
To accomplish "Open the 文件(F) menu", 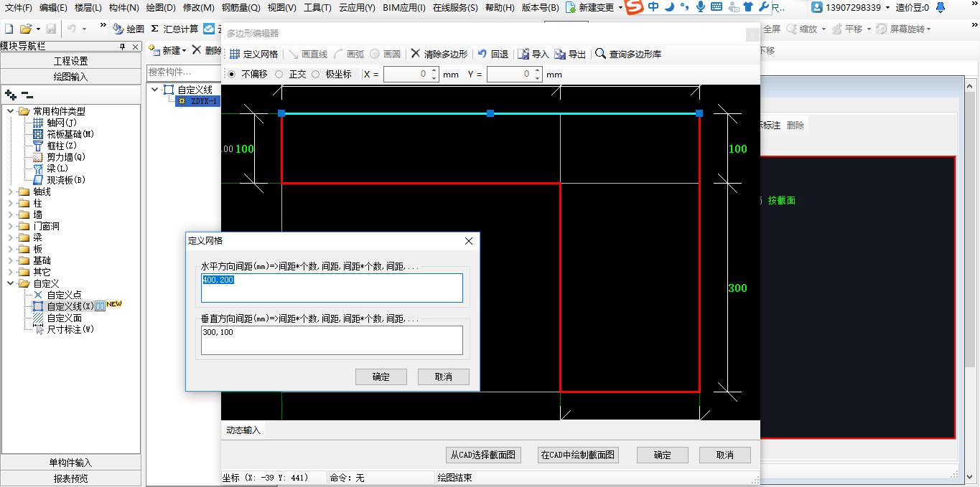I will point(19,7).
